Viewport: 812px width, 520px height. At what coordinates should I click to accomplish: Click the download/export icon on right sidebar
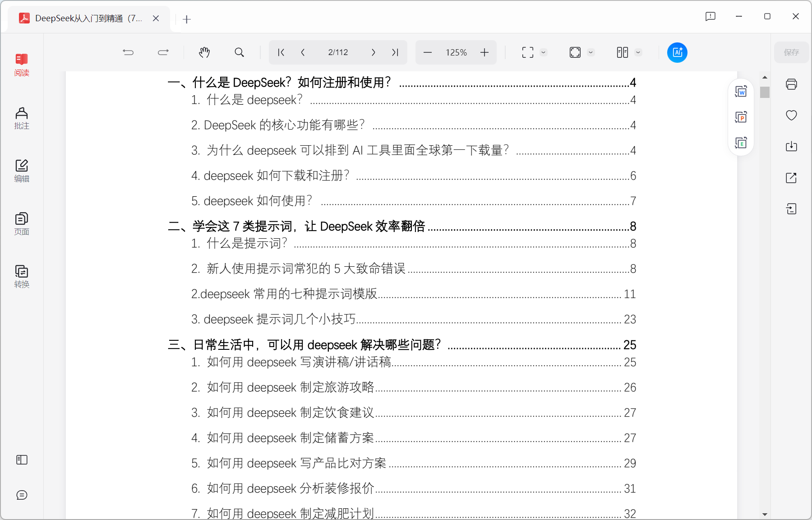click(x=791, y=146)
